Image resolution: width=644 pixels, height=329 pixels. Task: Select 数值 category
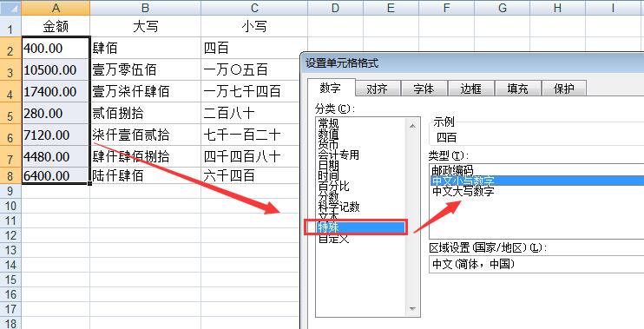tap(329, 134)
